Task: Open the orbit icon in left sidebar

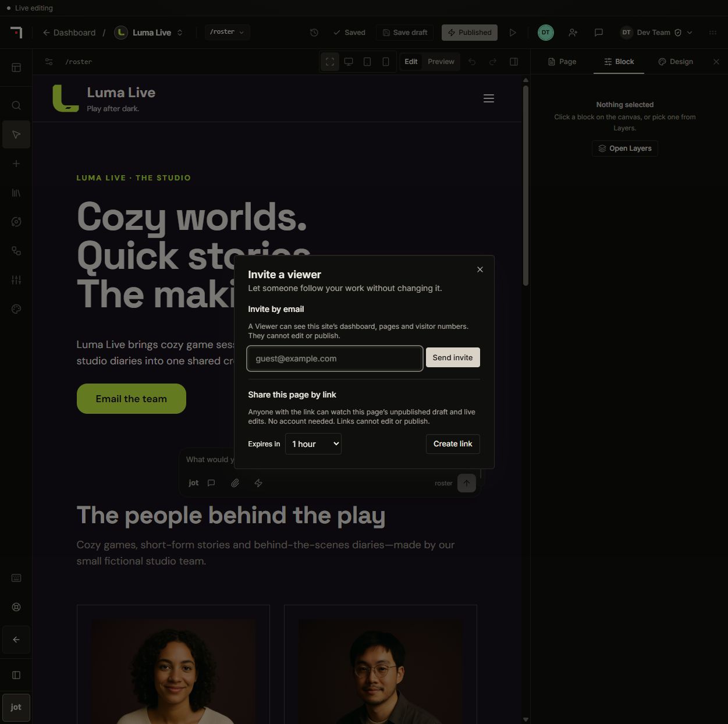Action: tap(16, 222)
